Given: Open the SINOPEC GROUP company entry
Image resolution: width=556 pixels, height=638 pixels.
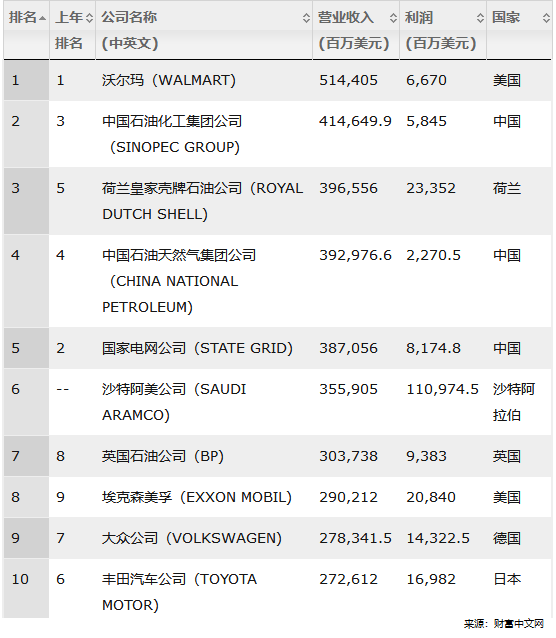Looking at the screenshot, I should tap(172, 134).
